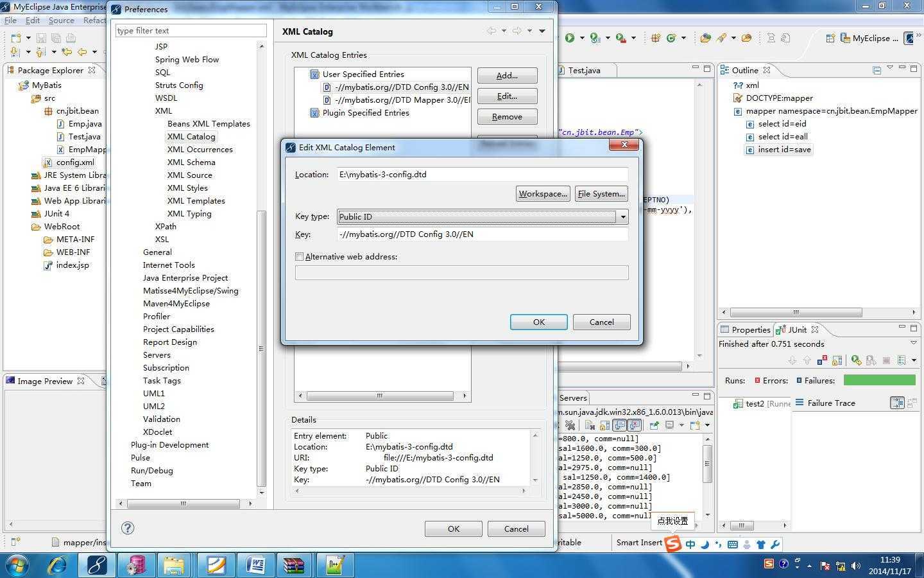Click the Search flashlight icon in toolbar
The width and height of the screenshot is (924, 578).
click(722, 38)
